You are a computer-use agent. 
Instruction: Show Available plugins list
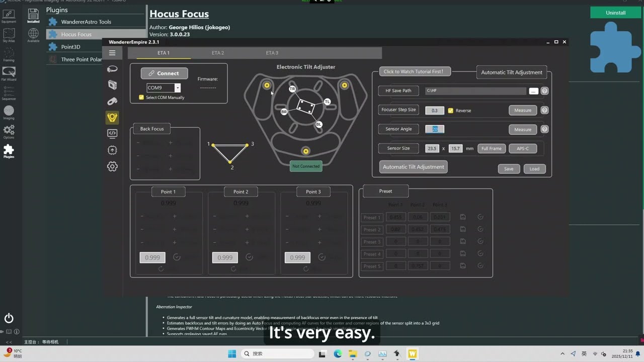(x=33, y=35)
